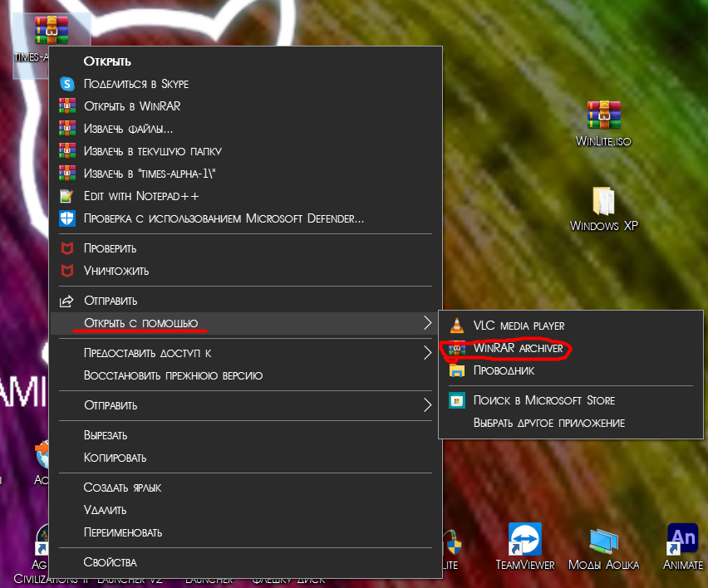Click the Microsoft Store icon in submenu
This screenshot has height=588, width=708.
(457, 400)
